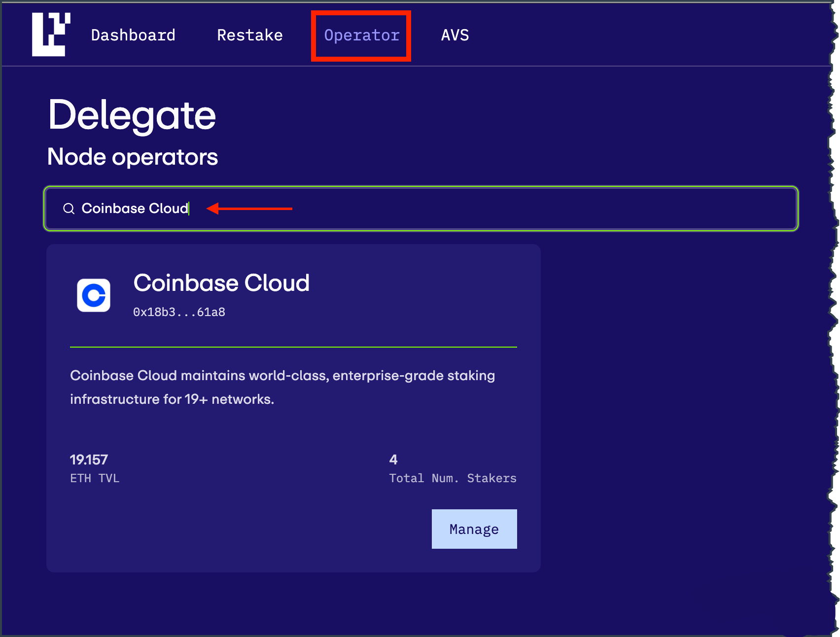Click the green divider in operator card
The image size is (840, 637).
[x=293, y=347]
